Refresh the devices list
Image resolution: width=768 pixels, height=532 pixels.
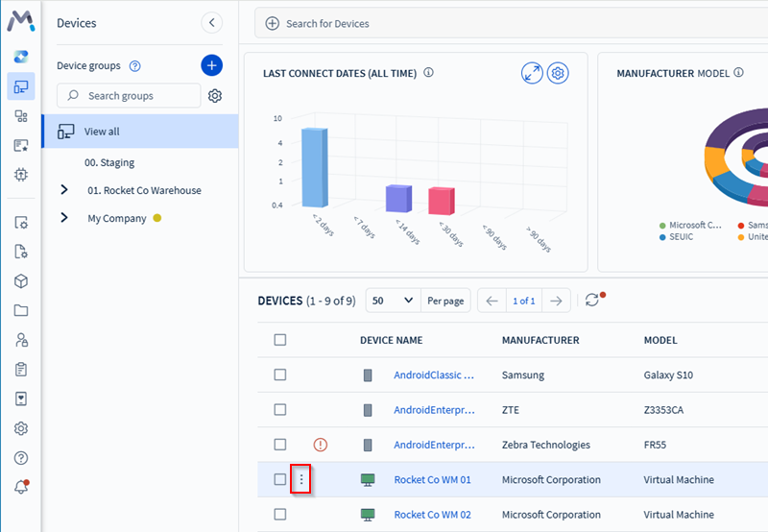point(592,301)
